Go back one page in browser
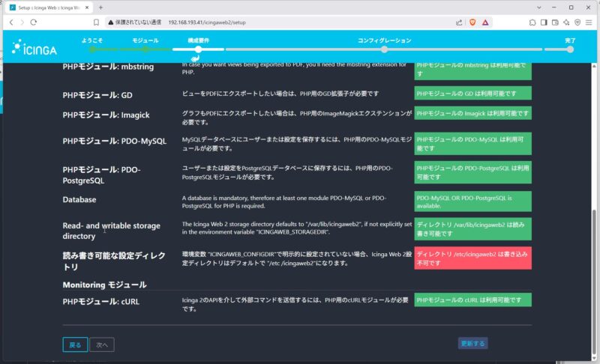The height and width of the screenshot is (364, 600). [11, 22]
